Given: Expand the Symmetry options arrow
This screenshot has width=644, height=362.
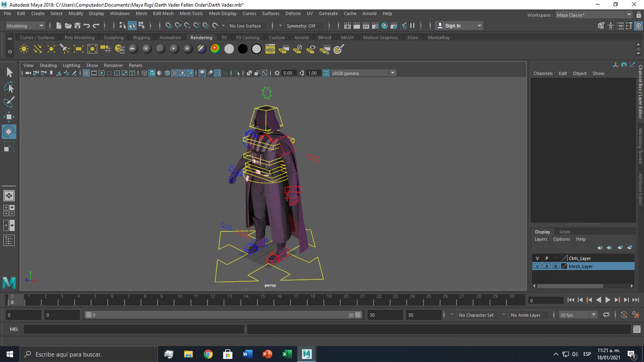Looking at the screenshot, I should point(280,26).
